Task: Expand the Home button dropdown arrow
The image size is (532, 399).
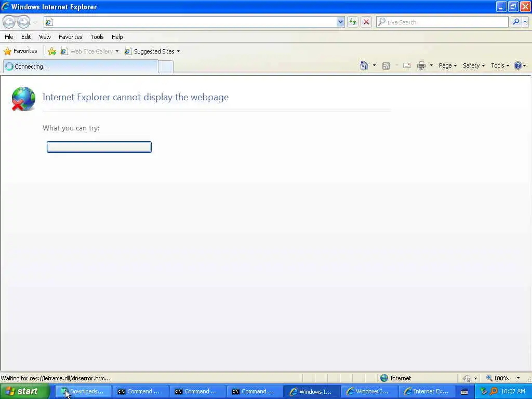Action: tap(374, 65)
